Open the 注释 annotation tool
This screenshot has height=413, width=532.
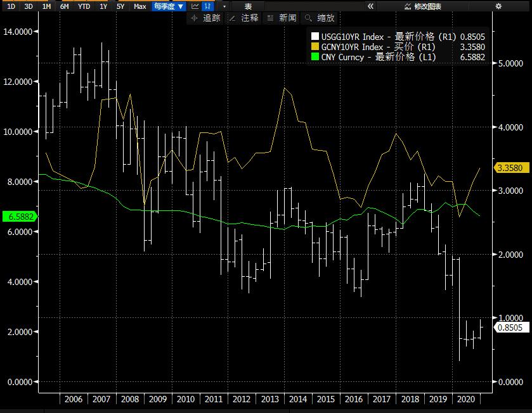243,18
